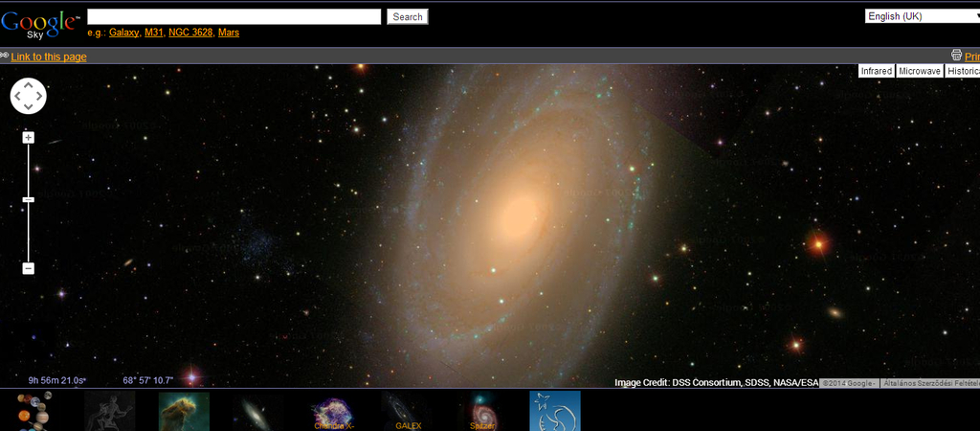Switch to the Infrared view

[x=877, y=71]
